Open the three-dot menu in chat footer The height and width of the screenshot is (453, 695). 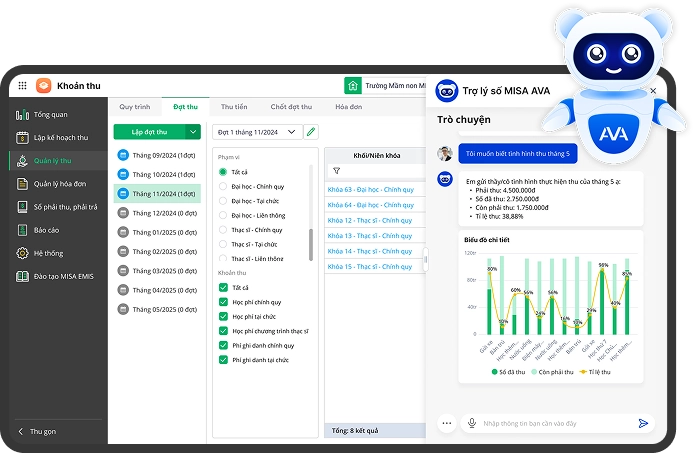(x=446, y=423)
